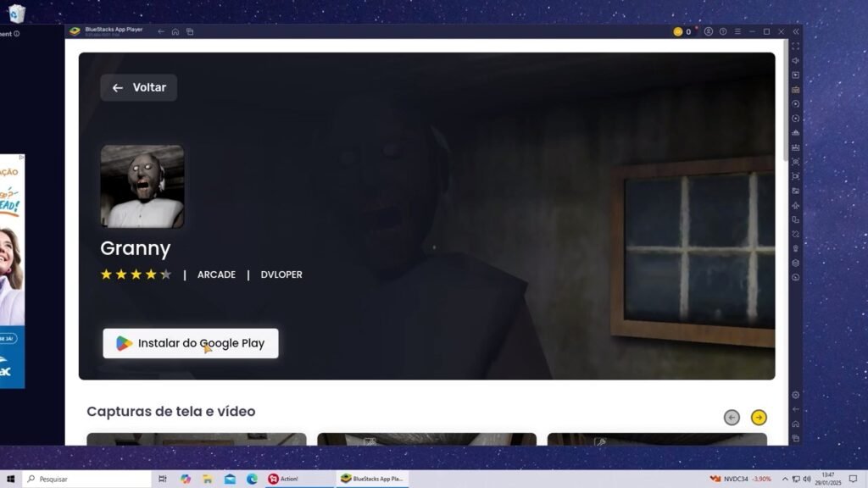Click the Pesquisar taskbar search box
868x488 pixels.
[x=87, y=479]
